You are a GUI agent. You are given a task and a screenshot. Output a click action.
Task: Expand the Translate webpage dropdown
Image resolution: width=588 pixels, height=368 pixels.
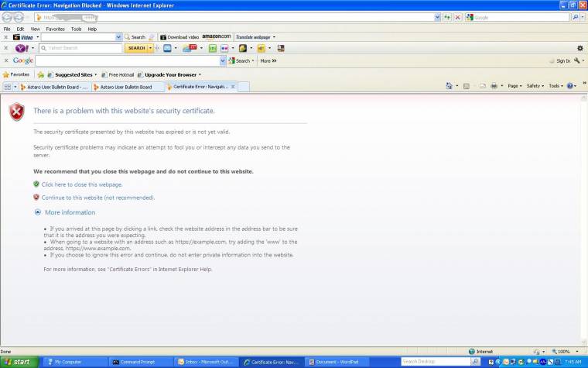tap(255, 37)
